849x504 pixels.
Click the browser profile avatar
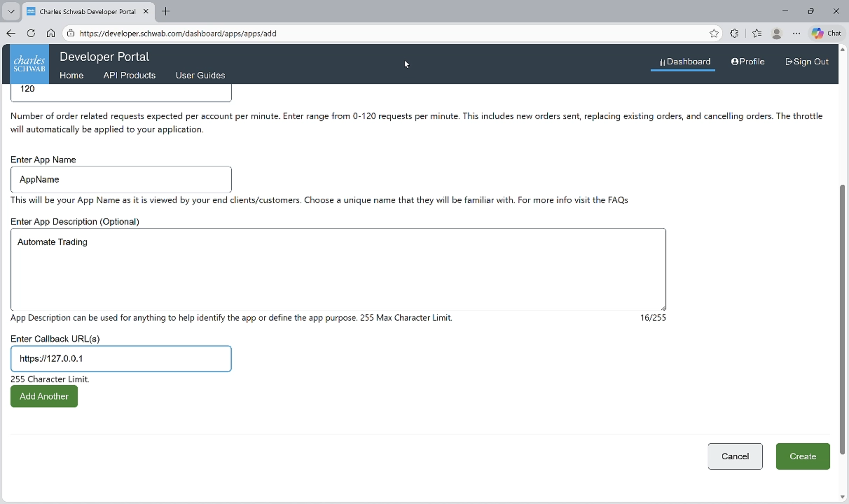(777, 33)
